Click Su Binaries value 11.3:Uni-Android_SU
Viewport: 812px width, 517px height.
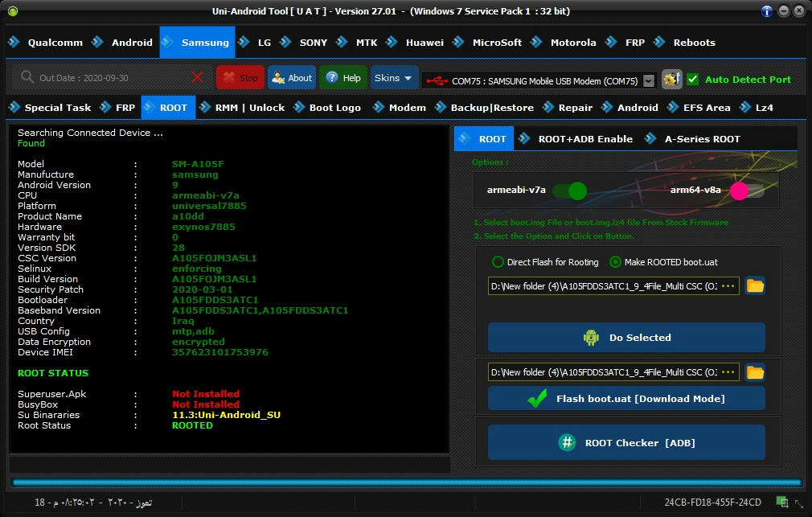226,415
